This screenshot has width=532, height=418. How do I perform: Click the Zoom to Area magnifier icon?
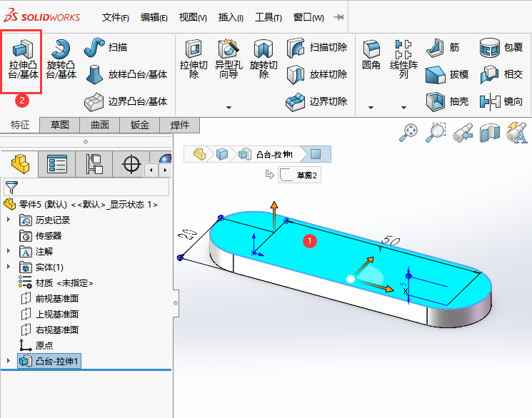[x=436, y=133]
